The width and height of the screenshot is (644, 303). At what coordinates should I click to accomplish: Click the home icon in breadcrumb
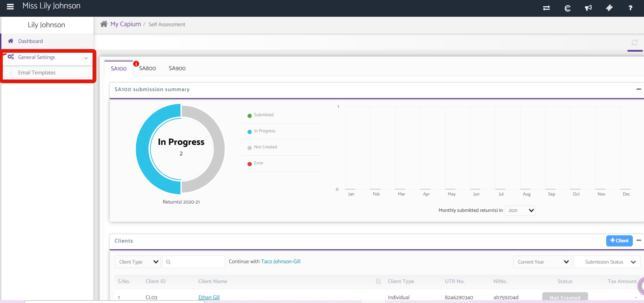tap(104, 24)
